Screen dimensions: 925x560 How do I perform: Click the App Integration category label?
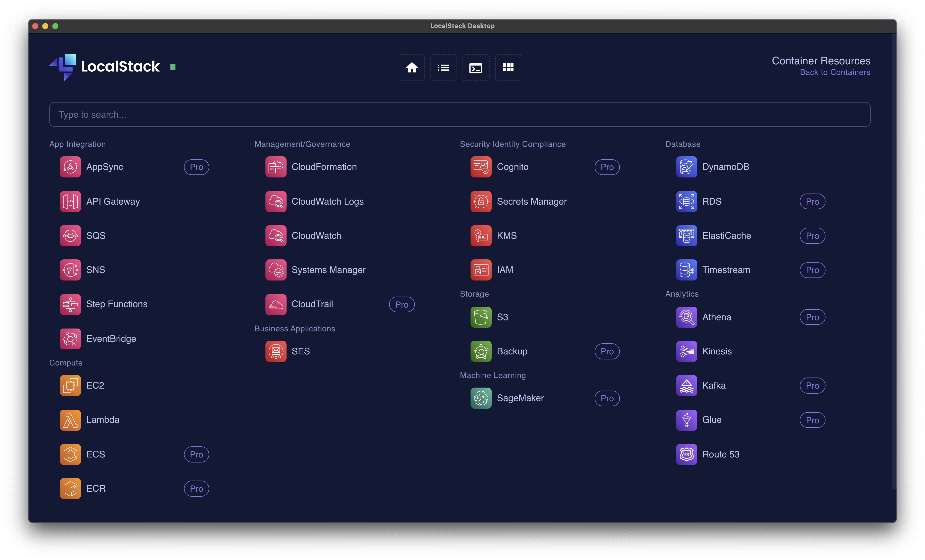77,144
